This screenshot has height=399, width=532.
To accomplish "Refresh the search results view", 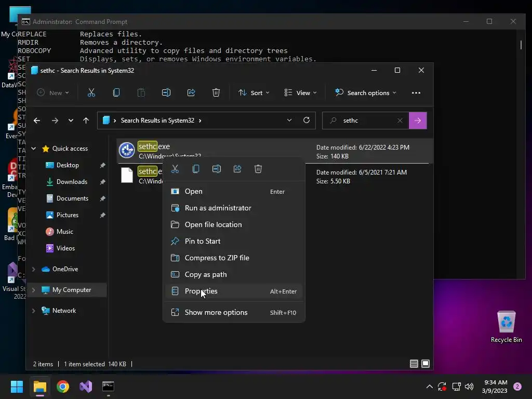I will [x=307, y=120].
